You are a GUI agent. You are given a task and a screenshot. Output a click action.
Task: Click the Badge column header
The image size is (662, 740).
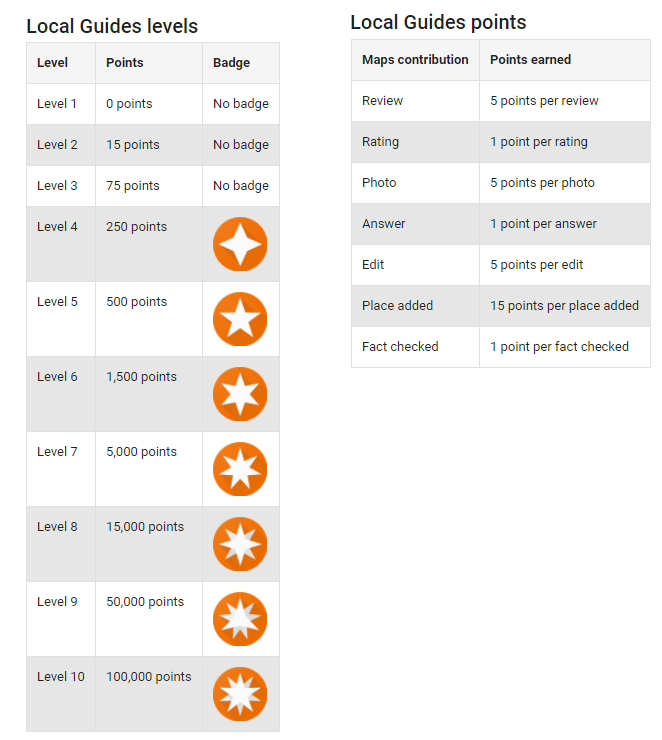coord(231,63)
